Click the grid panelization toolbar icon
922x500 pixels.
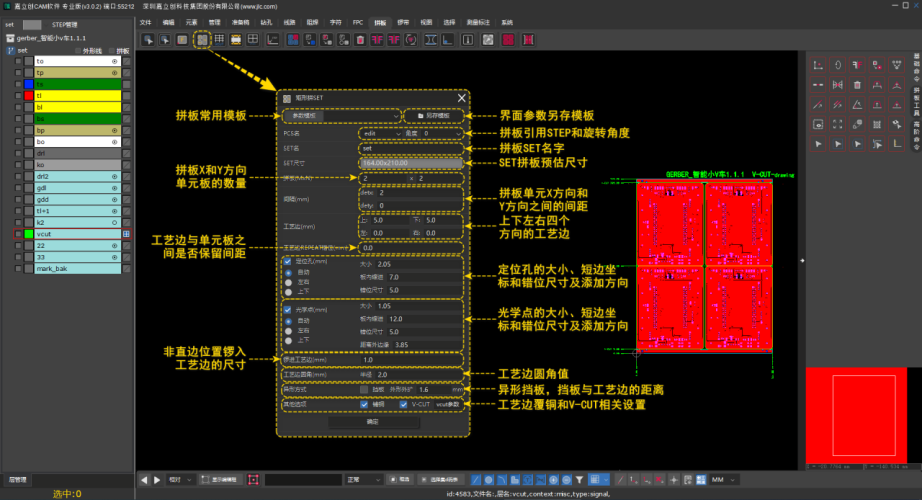219,40
